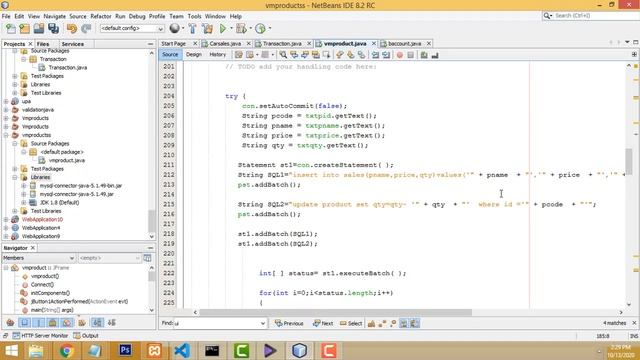Expand the WebApplication10 project node
640x360 pixels.
pyautogui.click(x=6, y=220)
